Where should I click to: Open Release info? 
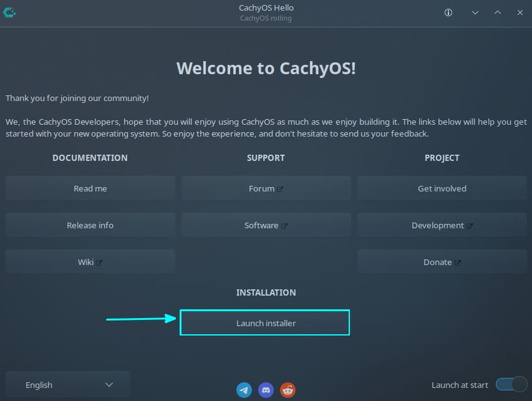90,225
